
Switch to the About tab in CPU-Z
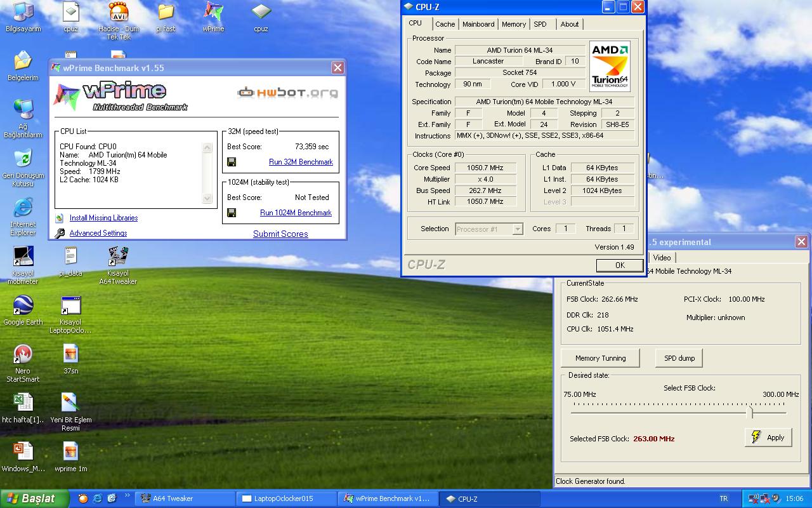tap(570, 24)
